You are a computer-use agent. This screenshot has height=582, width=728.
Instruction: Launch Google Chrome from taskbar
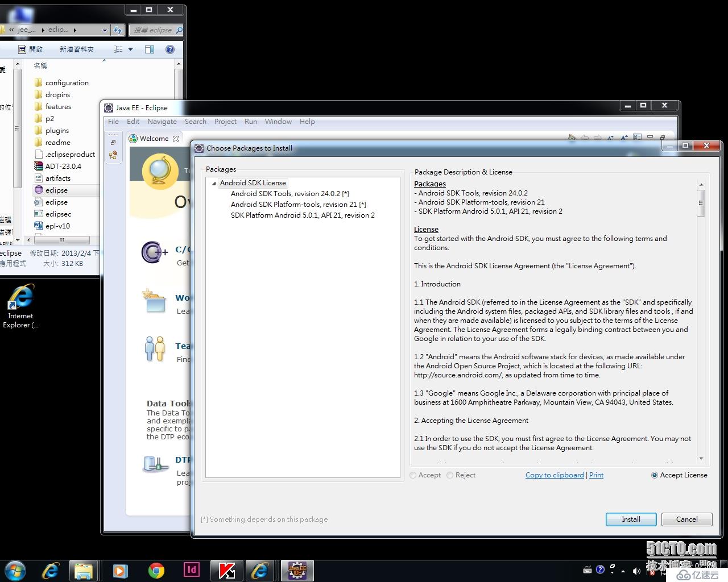point(156,571)
